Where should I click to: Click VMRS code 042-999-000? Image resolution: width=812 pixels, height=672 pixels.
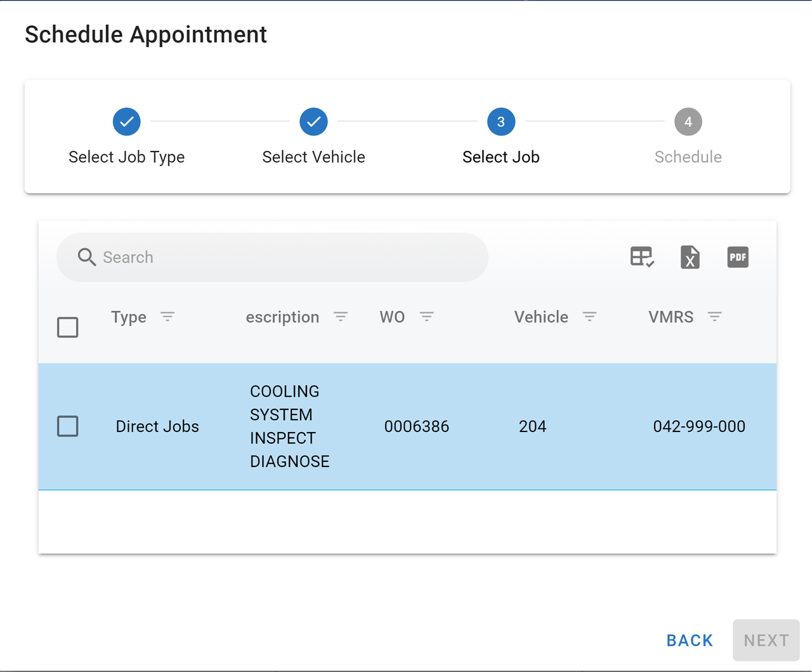tap(699, 426)
